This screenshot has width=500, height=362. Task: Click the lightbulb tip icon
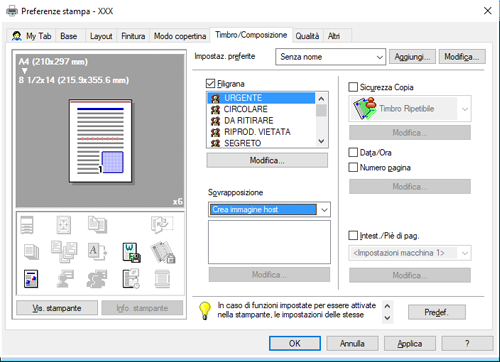205,311
